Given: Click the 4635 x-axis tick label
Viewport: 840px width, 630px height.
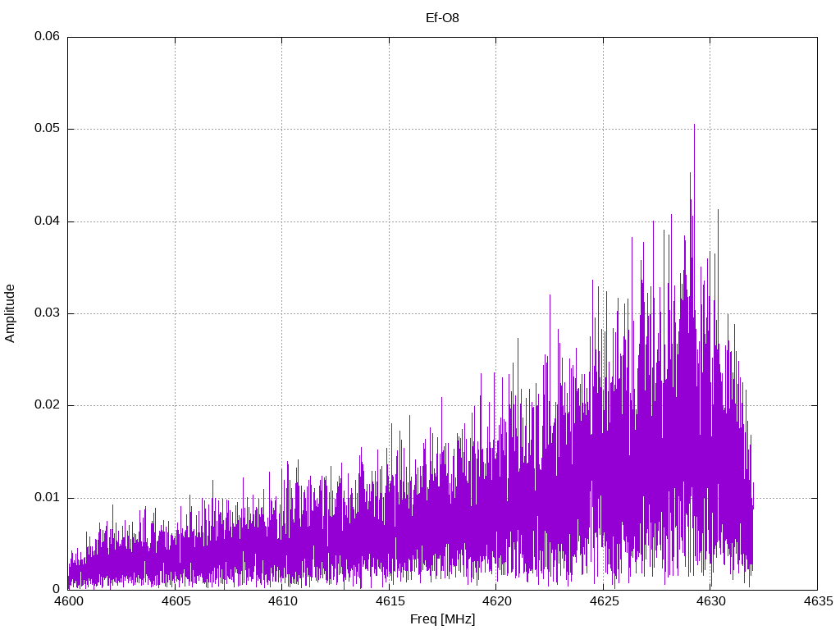Looking at the screenshot, I should point(818,601).
